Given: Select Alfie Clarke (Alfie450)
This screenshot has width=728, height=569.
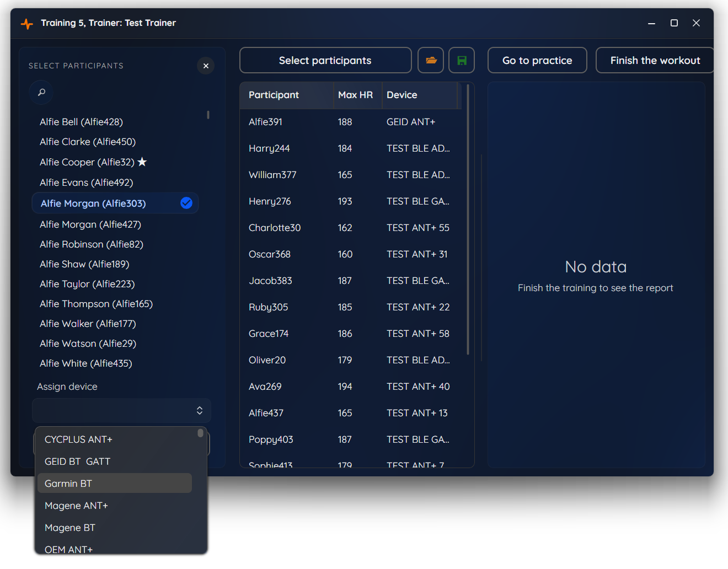Looking at the screenshot, I should [116, 142].
